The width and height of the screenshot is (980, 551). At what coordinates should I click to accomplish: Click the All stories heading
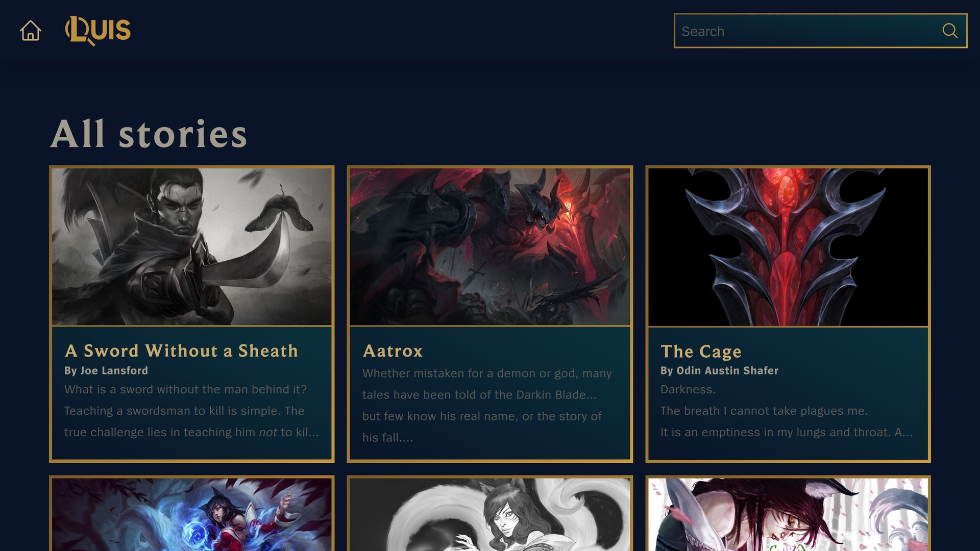coord(149,134)
